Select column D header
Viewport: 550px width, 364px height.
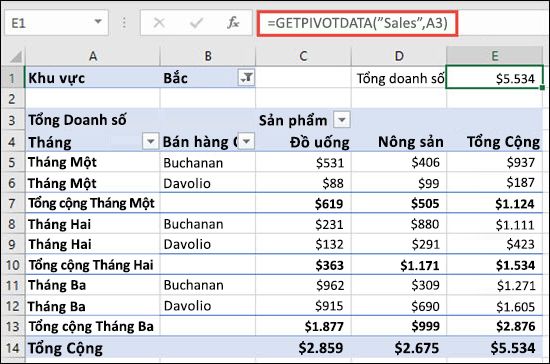tap(399, 56)
